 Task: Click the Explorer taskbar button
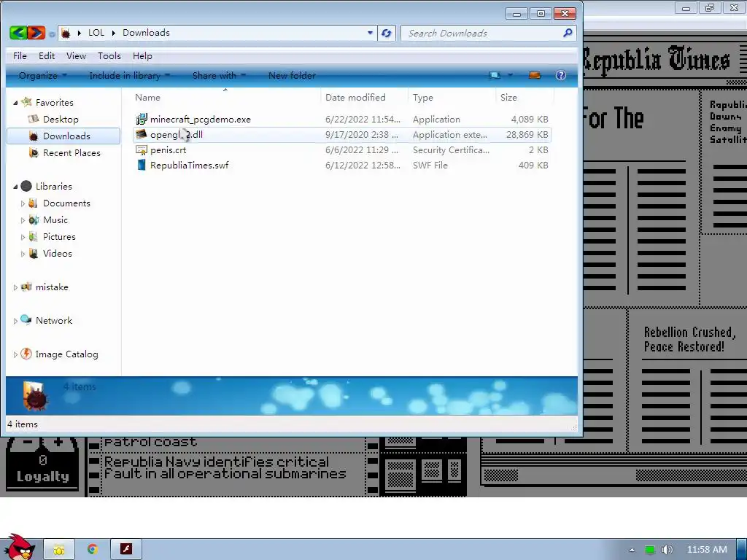(59, 549)
